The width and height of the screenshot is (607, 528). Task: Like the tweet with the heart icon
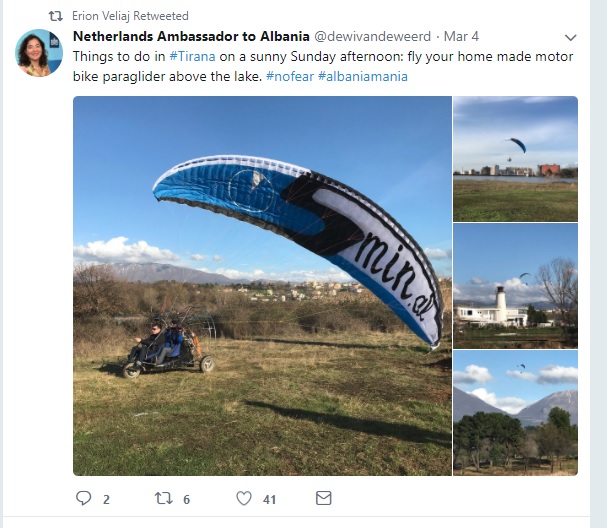pyautogui.click(x=244, y=498)
